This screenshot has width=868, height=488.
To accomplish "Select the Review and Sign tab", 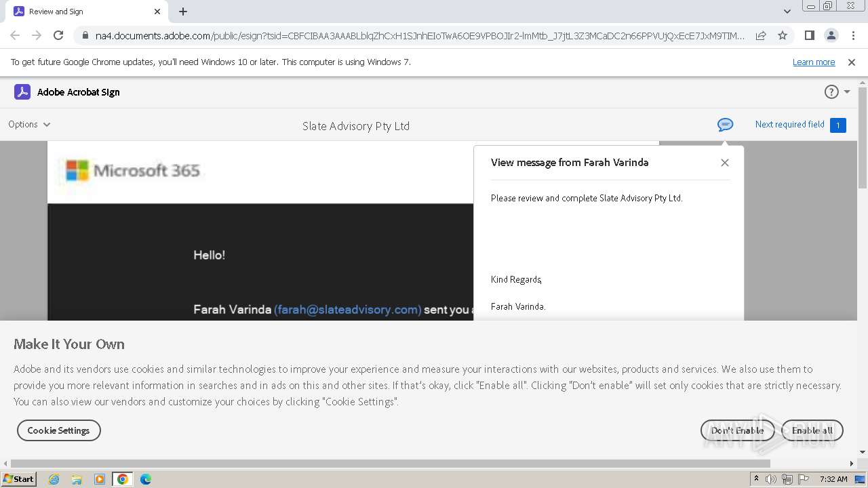I will (x=81, y=12).
